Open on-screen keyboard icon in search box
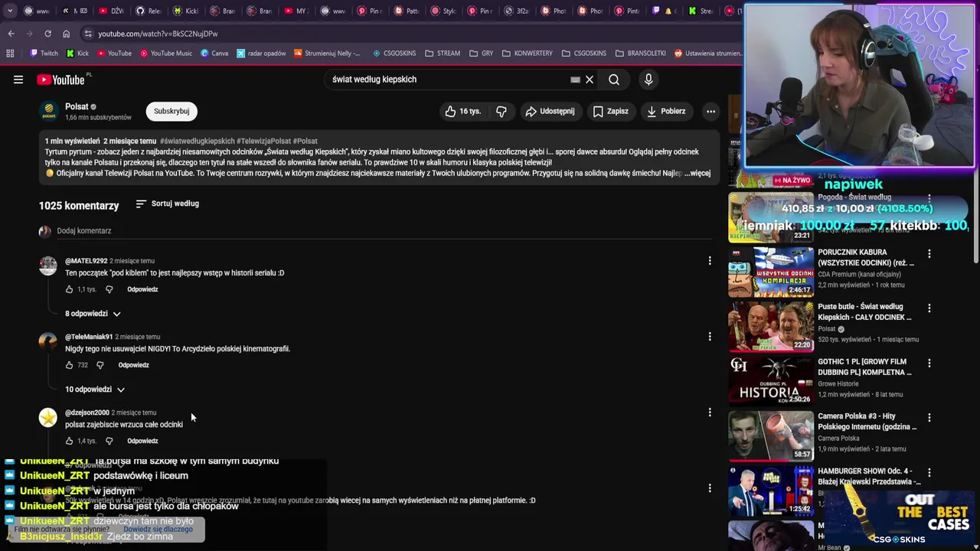The height and width of the screenshot is (551, 980). pyautogui.click(x=575, y=80)
